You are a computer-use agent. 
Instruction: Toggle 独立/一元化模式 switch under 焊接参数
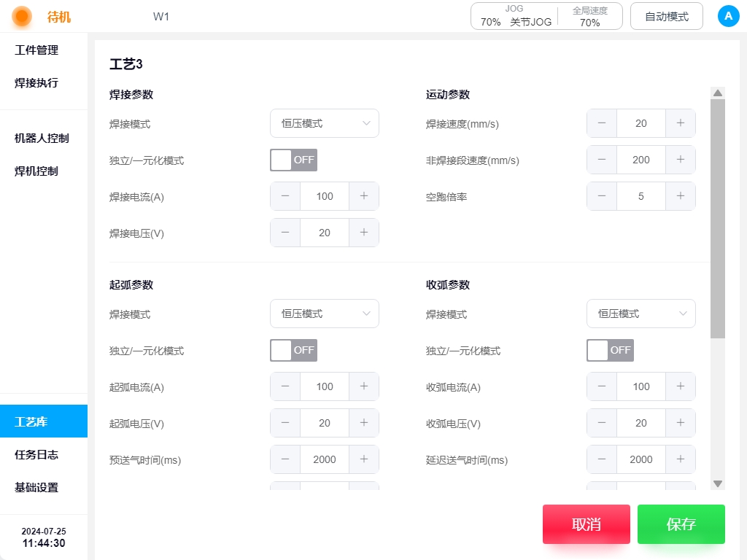click(293, 160)
